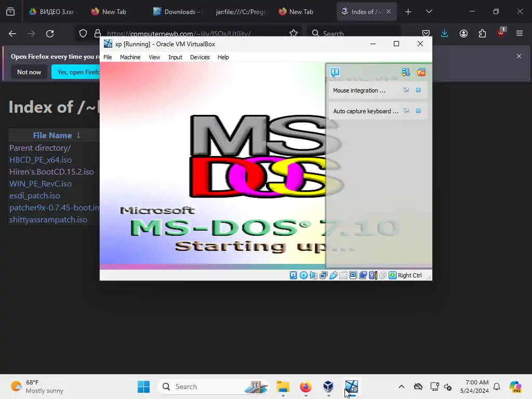
Task: Click the delete all notifications icon
Action: click(x=421, y=72)
